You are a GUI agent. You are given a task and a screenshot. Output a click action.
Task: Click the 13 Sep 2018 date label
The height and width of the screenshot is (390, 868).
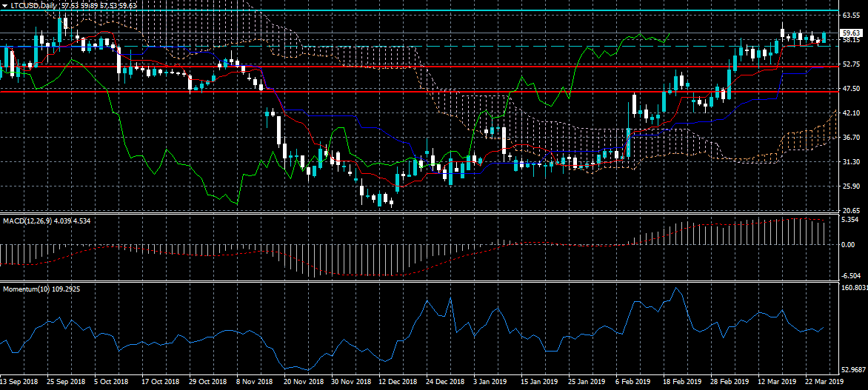[19, 382]
